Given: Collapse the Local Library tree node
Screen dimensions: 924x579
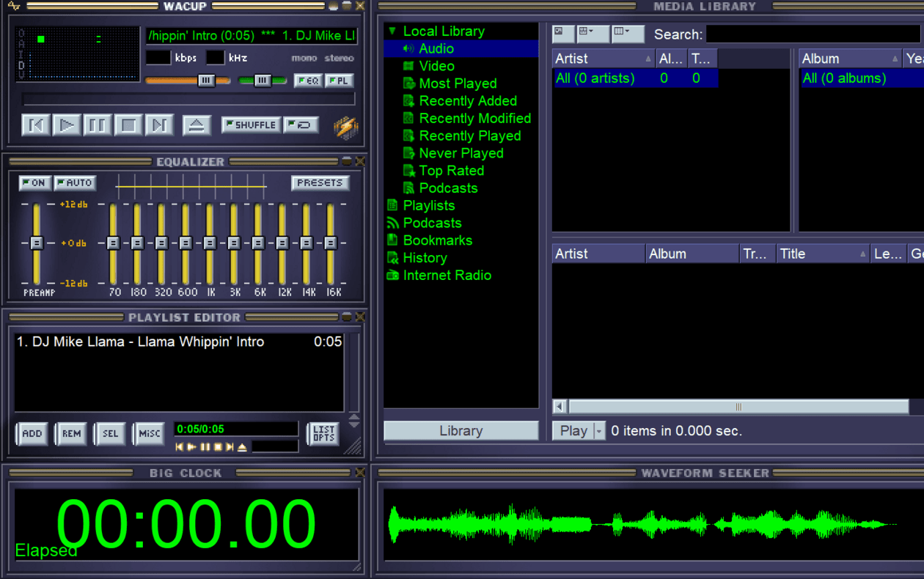Looking at the screenshot, I should pos(392,32).
